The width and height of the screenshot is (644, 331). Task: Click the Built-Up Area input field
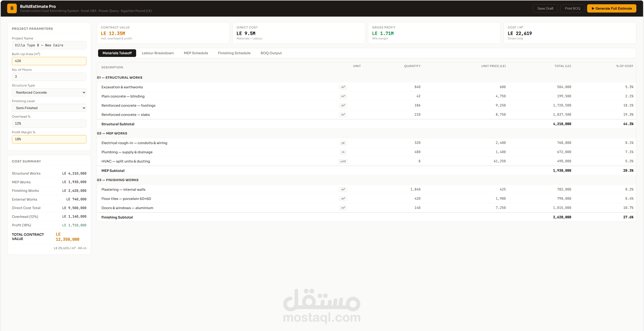click(49, 61)
